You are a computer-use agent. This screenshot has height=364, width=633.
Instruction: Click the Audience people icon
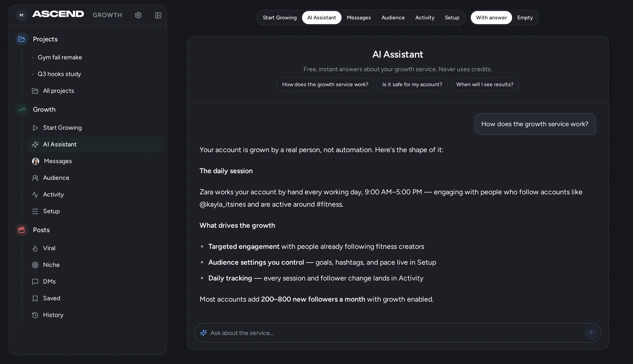tap(35, 178)
